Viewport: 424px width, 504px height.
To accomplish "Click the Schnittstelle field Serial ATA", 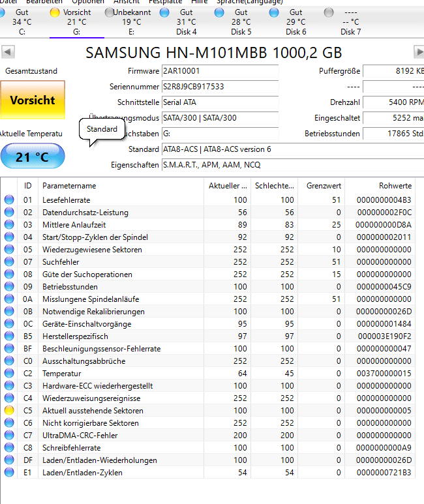I will coord(220,102).
